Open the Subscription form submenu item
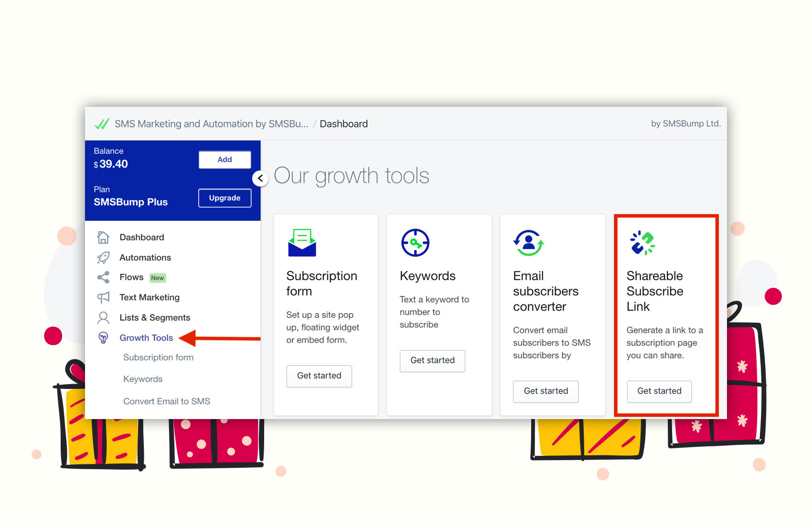 pyautogui.click(x=158, y=357)
